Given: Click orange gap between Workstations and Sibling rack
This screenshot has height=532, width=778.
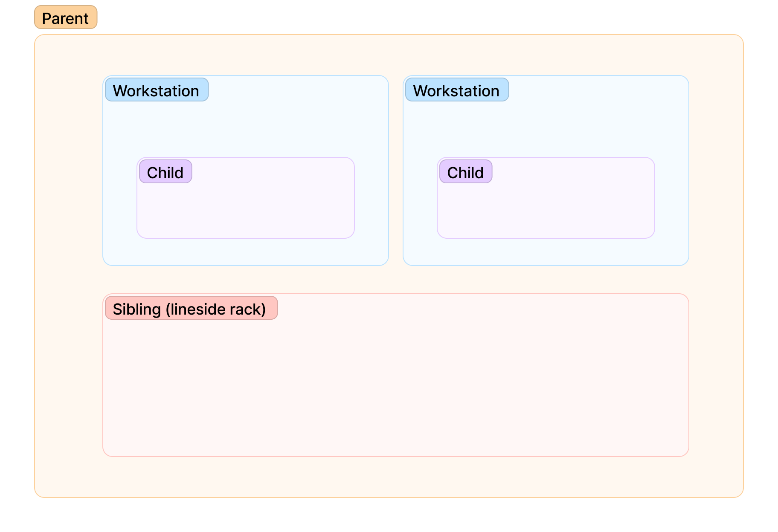Looking at the screenshot, I should (396, 280).
